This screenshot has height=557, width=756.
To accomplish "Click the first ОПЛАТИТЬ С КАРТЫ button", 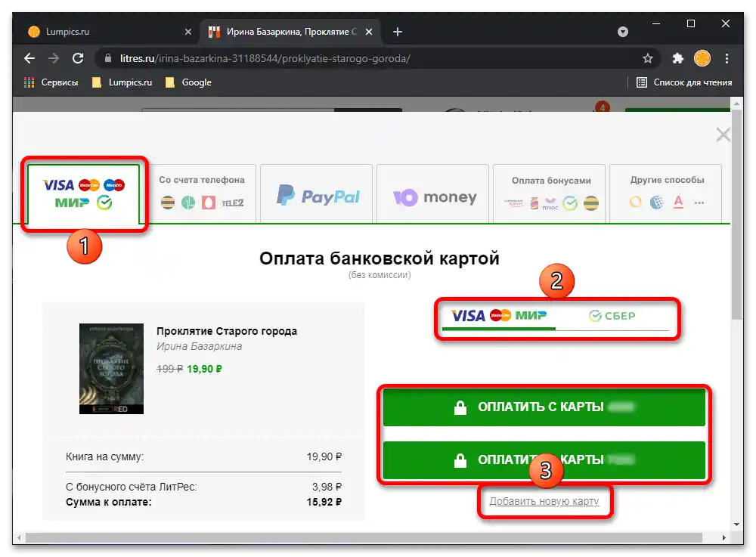I will tap(544, 407).
